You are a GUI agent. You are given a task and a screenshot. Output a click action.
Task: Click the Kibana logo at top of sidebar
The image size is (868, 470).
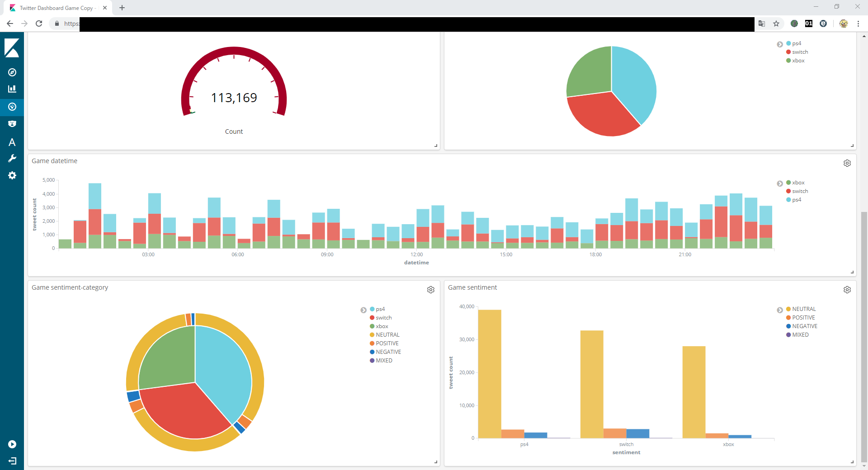[12, 48]
